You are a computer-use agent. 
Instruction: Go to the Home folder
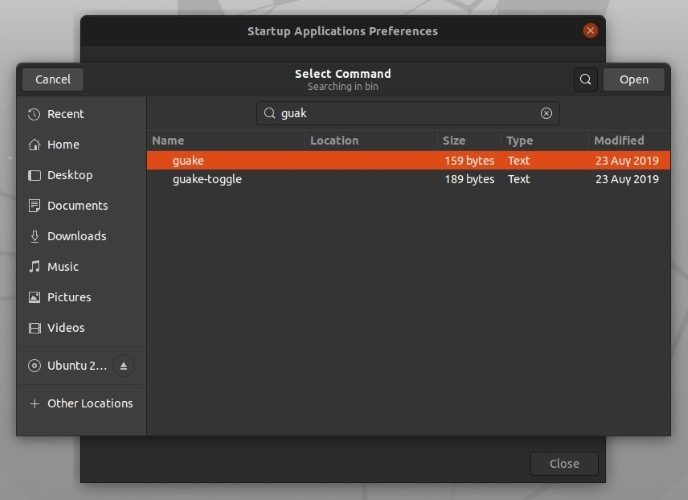(x=62, y=145)
